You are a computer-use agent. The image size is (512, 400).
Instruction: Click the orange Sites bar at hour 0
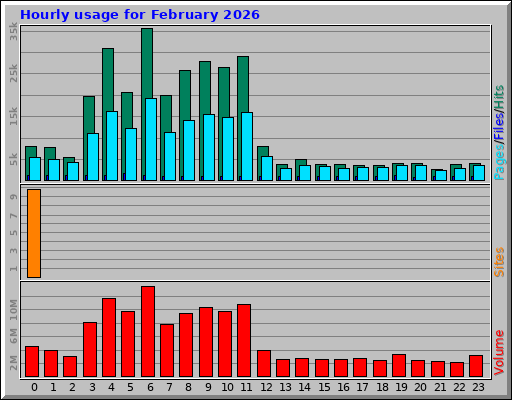tap(34, 233)
